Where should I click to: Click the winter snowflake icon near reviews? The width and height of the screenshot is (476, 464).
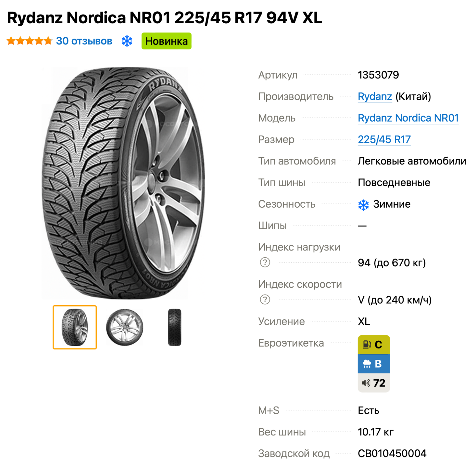[x=127, y=41]
